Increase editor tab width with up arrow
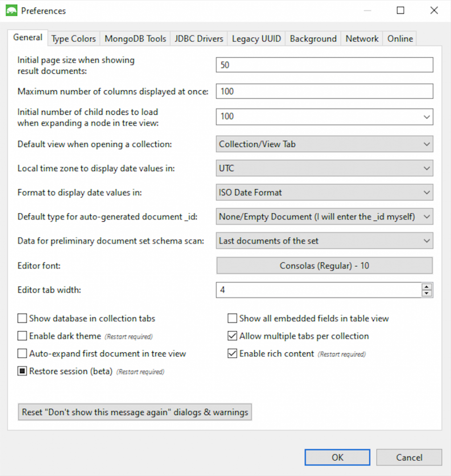Viewport: 451px width, 476px height. 427,286
